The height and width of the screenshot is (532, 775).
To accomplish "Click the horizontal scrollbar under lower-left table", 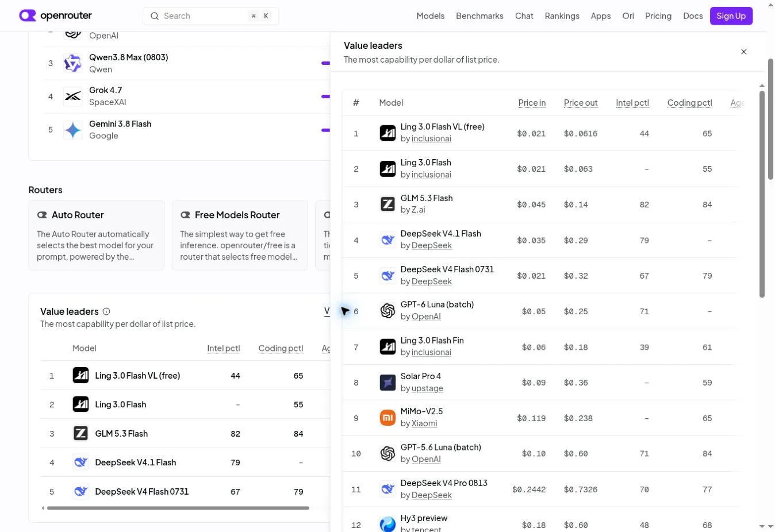I will [178, 508].
